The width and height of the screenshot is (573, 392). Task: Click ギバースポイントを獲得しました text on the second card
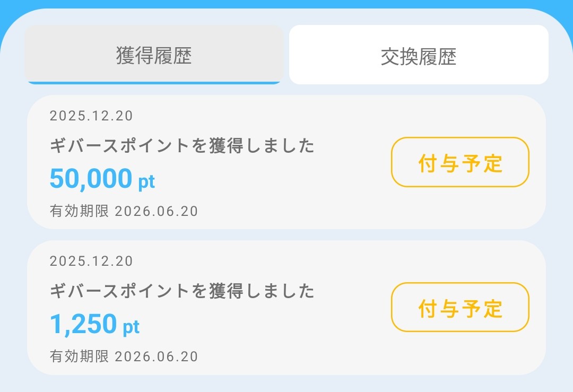pos(182,291)
